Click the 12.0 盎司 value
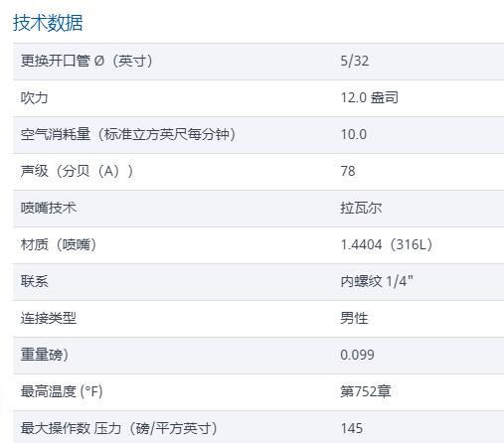The width and height of the screenshot is (504, 443). click(370, 97)
